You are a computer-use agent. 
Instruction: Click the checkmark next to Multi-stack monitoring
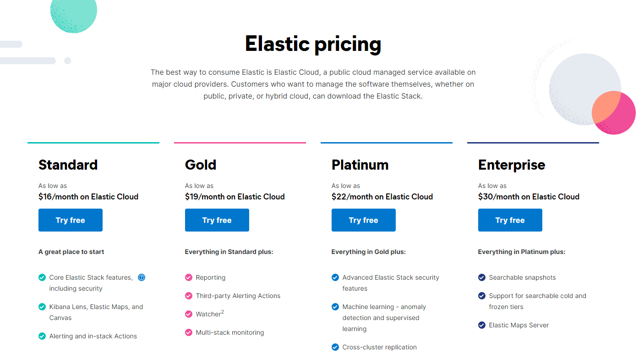pos(188,332)
